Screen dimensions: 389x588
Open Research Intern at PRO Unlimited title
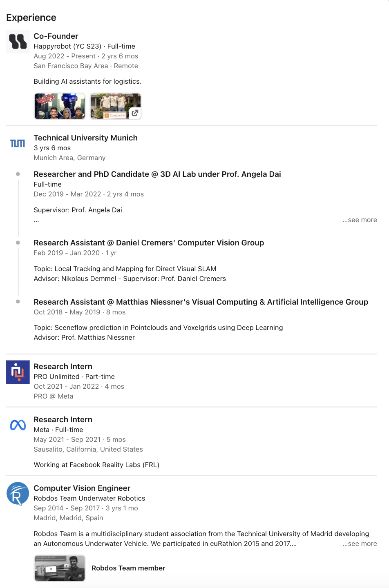[x=63, y=366]
